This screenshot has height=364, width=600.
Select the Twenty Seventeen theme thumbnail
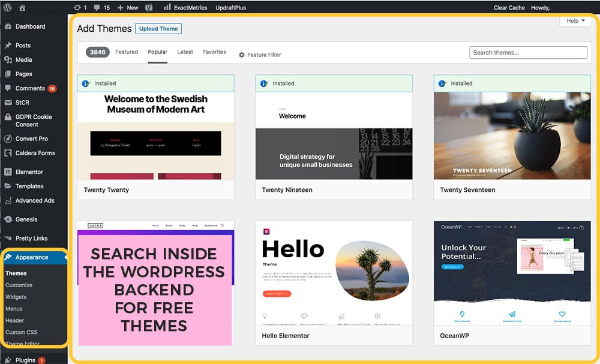(512, 136)
